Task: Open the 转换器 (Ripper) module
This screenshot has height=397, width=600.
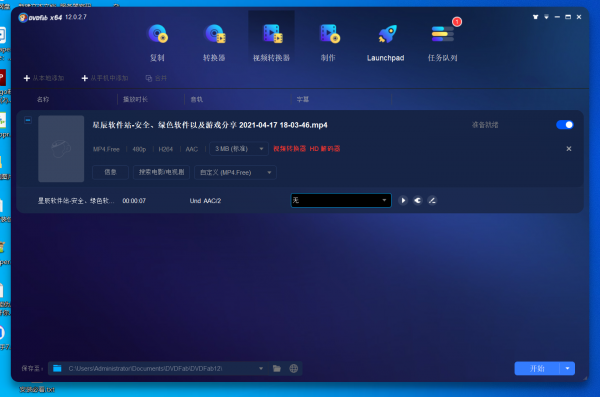Action: (214, 42)
